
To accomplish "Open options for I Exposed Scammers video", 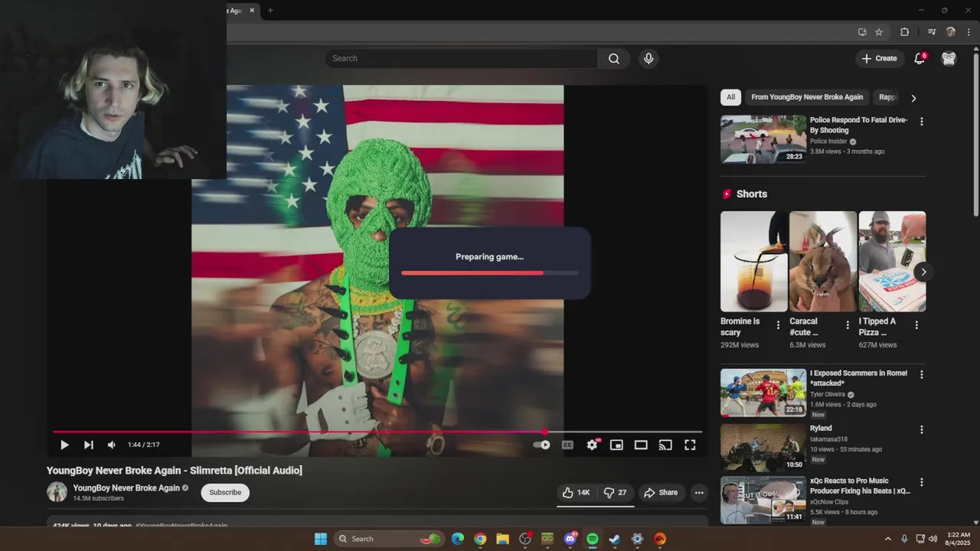I will tap(921, 375).
